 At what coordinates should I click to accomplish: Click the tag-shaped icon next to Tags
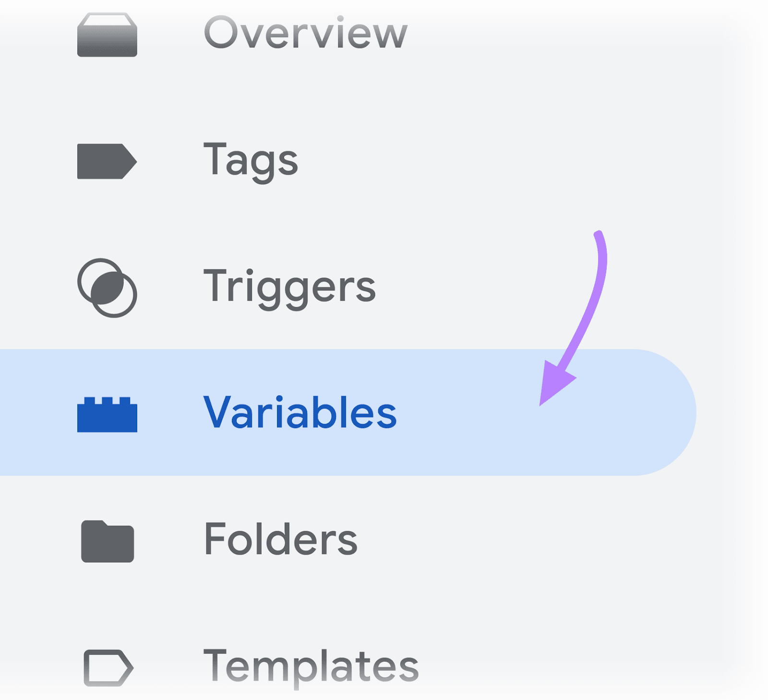pyautogui.click(x=107, y=161)
